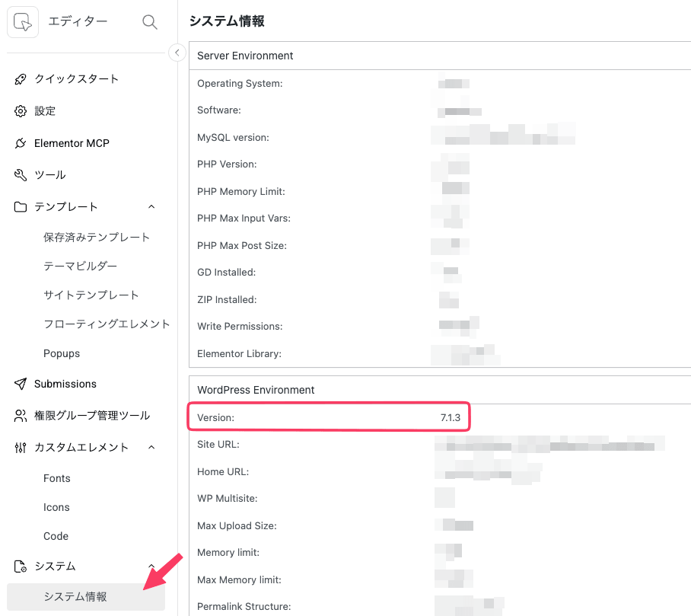The width and height of the screenshot is (691, 616).
Task: Click the paper plane Submissions icon
Action: click(x=21, y=384)
